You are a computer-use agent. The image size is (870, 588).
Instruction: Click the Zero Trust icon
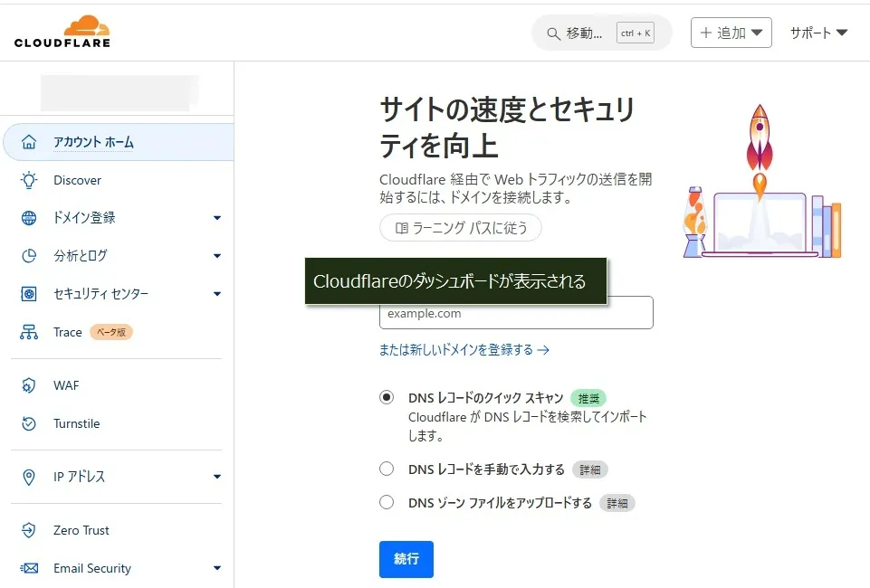click(29, 530)
